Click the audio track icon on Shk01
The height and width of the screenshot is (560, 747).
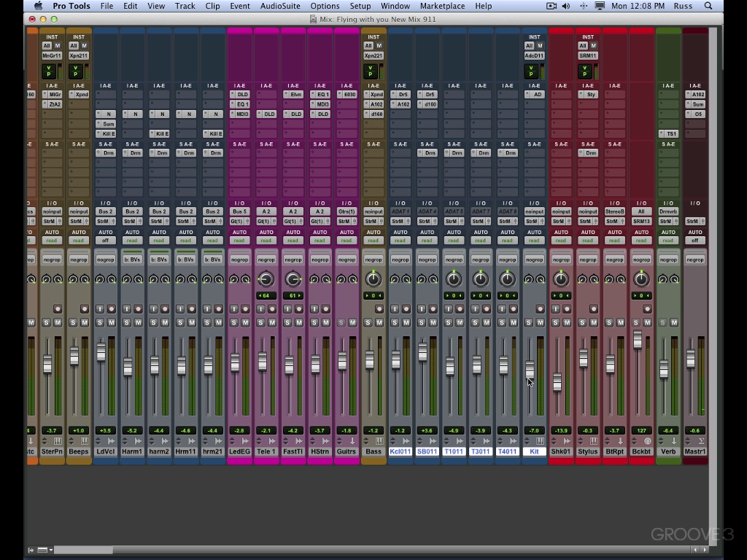point(566,441)
